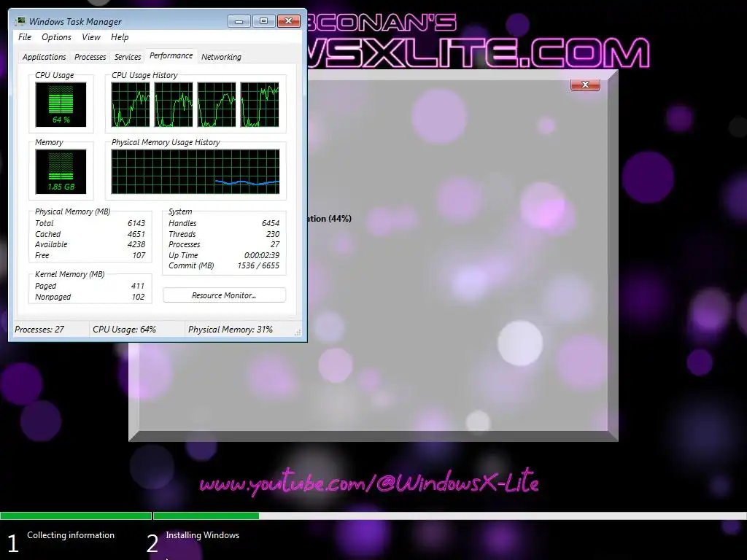This screenshot has height=560, width=747.
Task: Click the fourth CPU usage history graph
Action: [x=260, y=104]
